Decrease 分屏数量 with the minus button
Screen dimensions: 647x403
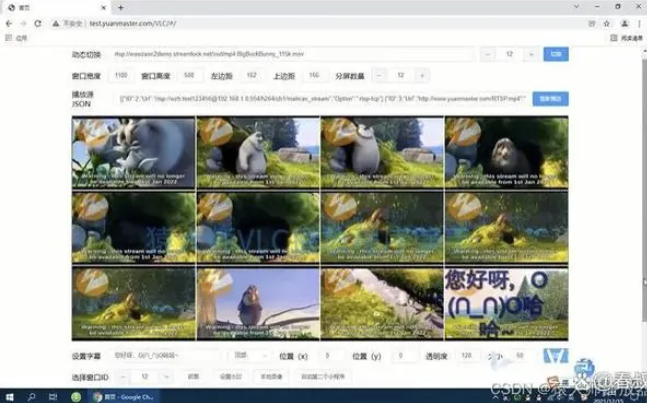[x=379, y=75]
